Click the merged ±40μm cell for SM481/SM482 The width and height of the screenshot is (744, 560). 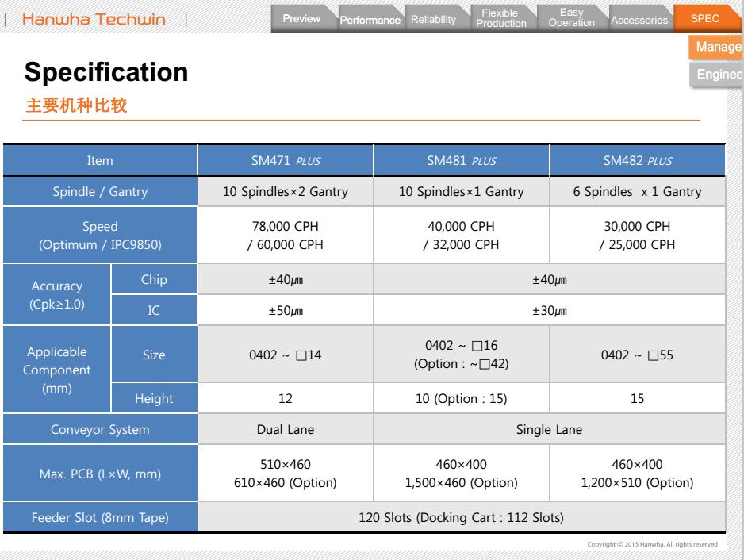pos(550,279)
